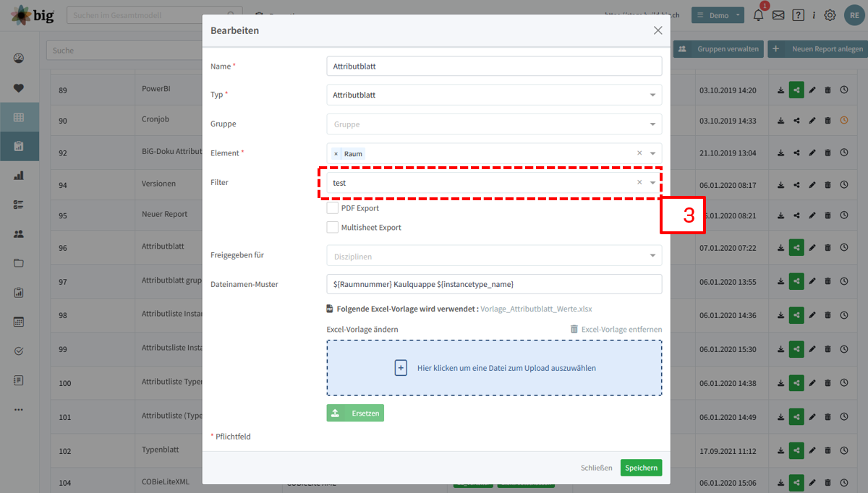Select the Versionen report row text

(x=158, y=184)
